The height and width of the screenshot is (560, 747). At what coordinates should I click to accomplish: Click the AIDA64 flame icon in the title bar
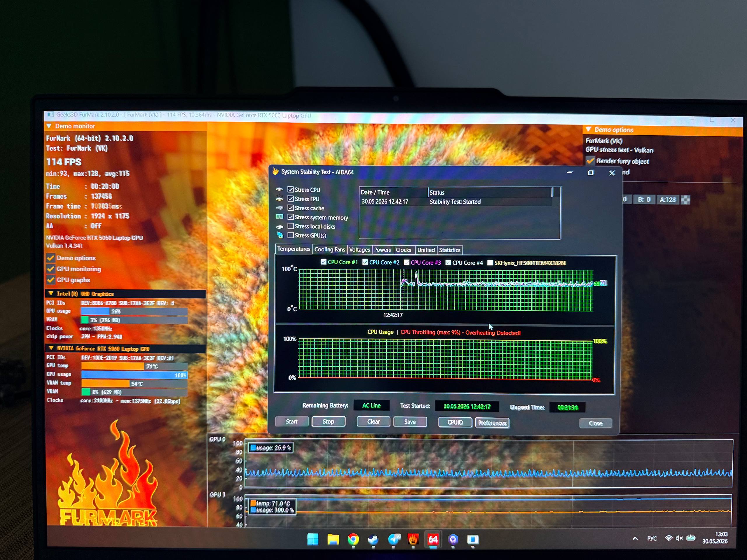(x=275, y=171)
